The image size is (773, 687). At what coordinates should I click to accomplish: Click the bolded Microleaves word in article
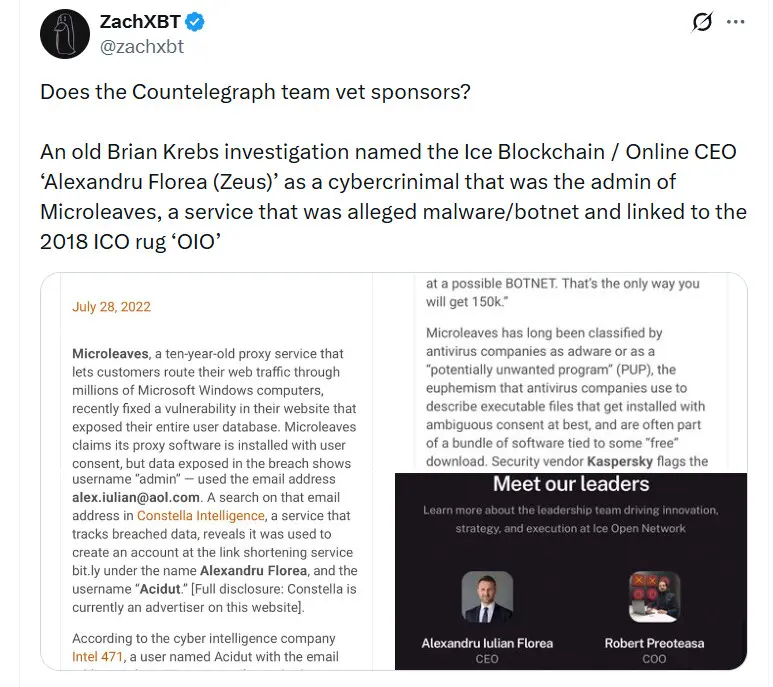(109, 354)
